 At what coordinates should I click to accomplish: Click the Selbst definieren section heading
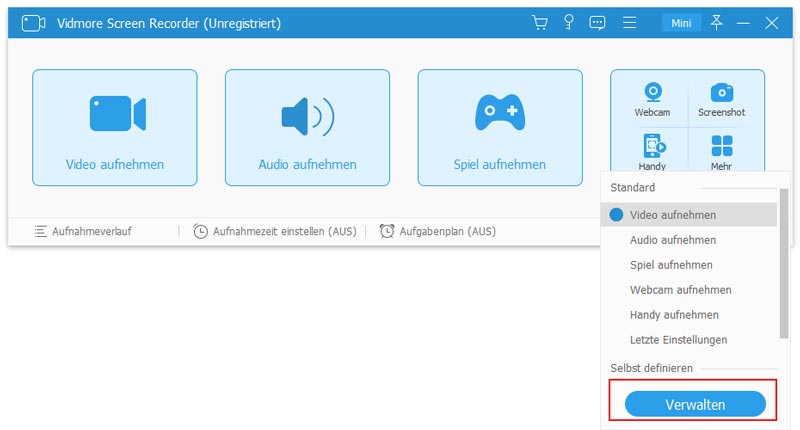tap(652, 368)
